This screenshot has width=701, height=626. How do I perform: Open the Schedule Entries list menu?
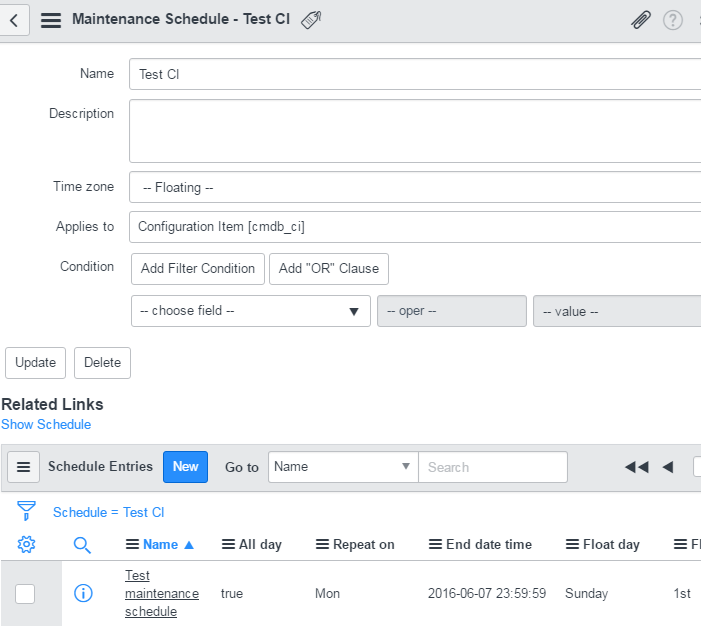point(24,467)
